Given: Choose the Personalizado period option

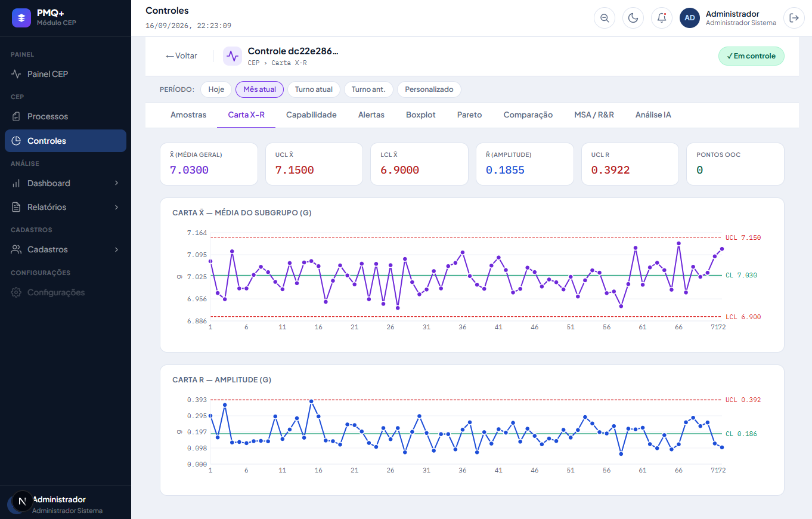Looking at the screenshot, I should point(429,89).
